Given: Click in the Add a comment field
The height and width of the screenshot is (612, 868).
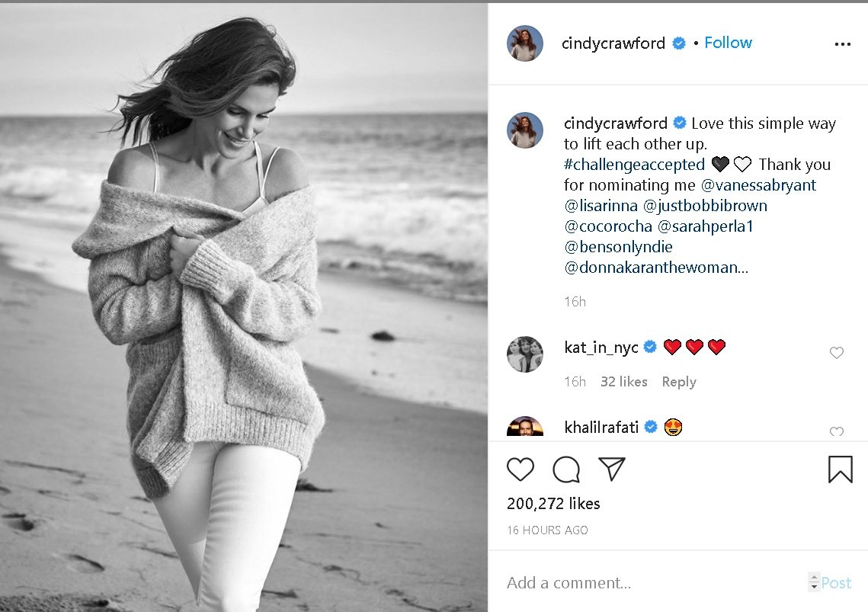Looking at the screenshot, I should pos(648,583).
